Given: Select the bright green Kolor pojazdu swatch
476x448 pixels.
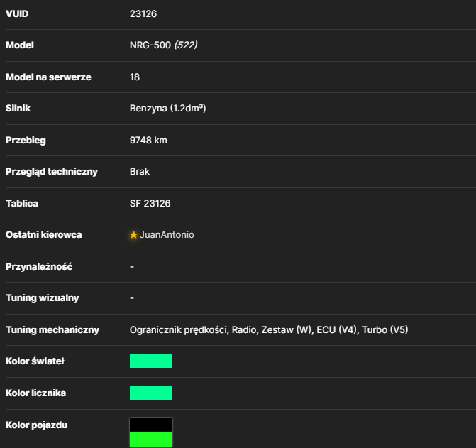Looking at the screenshot, I should pyautogui.click(x=151, y=439).
